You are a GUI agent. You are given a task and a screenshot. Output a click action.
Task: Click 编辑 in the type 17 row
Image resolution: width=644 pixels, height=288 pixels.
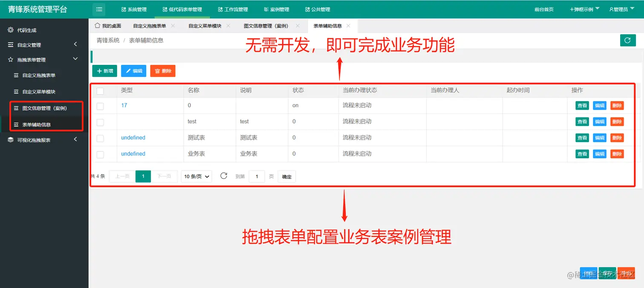[x=600, y=105]
